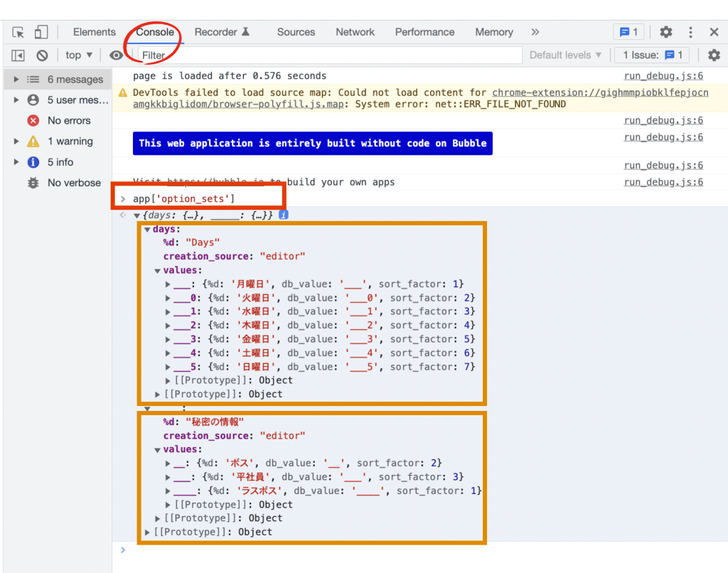The height and width of the screenshot is (573, 728).
Task: Show more tabs with the double chevron
Action: pyautogui.click(x=535, y=32)
